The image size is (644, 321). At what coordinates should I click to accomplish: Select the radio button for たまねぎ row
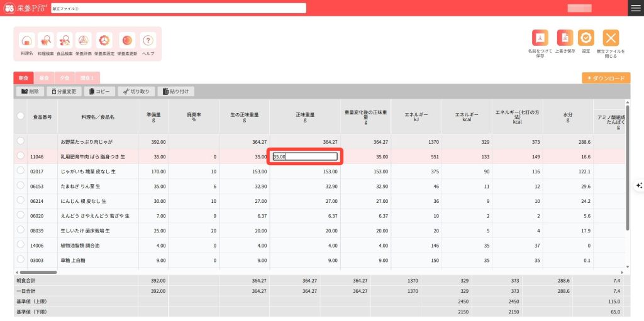21,186
